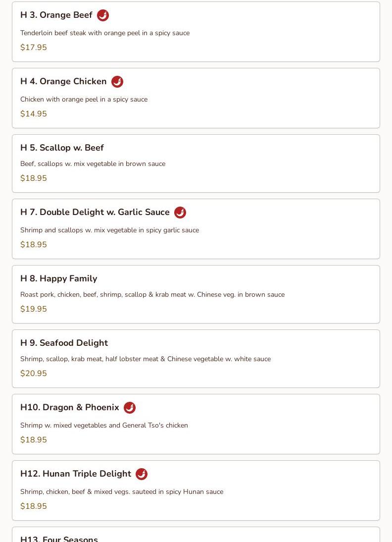Choose H 9. Seafood Delight title
Image resolution: width=392 pixels, height=542 pixels.
[x=64, y=343]
